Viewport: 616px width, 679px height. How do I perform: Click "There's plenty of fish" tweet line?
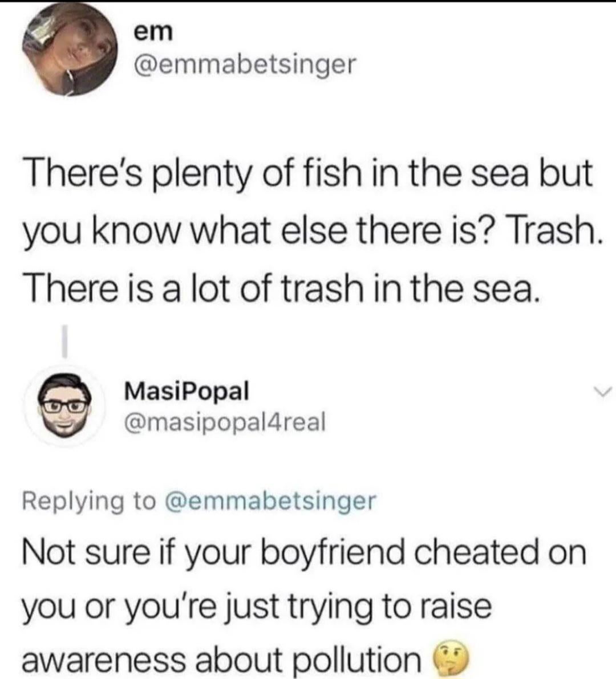coord(307,174)
